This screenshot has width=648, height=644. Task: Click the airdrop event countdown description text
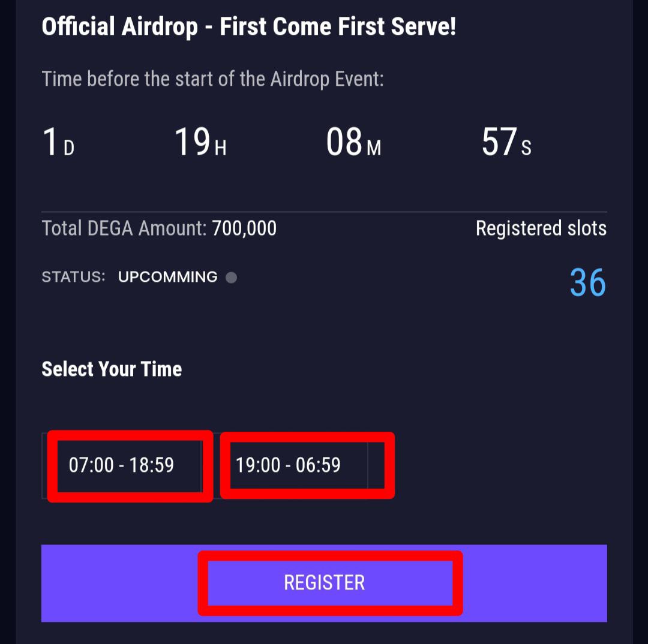coord(213,79)
